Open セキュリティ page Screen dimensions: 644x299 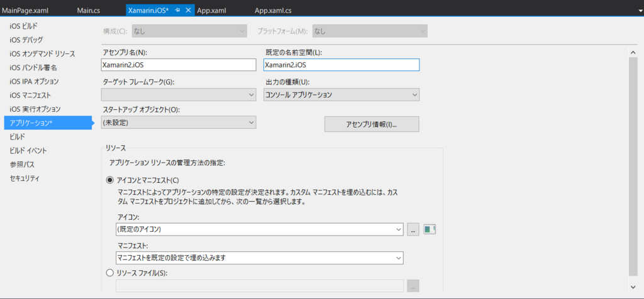(25, 178)
